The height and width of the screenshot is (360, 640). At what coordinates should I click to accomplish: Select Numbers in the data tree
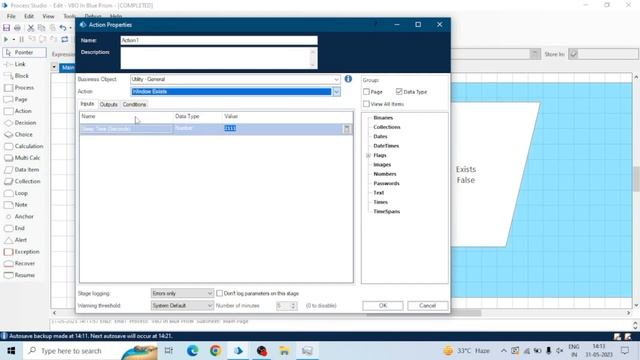pos(384,174)
